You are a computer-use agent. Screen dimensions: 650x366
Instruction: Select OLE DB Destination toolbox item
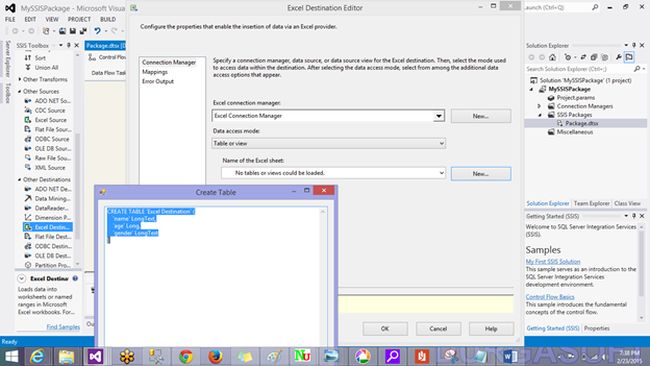[47, 256]
